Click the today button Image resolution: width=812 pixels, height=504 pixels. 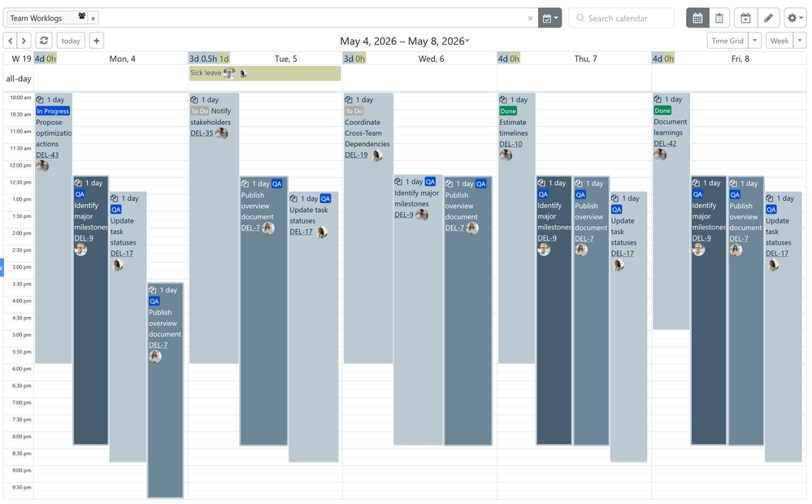click(x=71, y=41)
